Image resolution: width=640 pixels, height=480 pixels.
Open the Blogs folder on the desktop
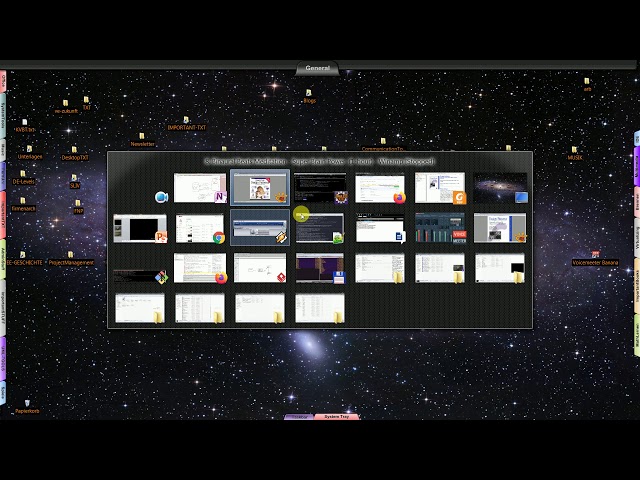pos(309,97)
